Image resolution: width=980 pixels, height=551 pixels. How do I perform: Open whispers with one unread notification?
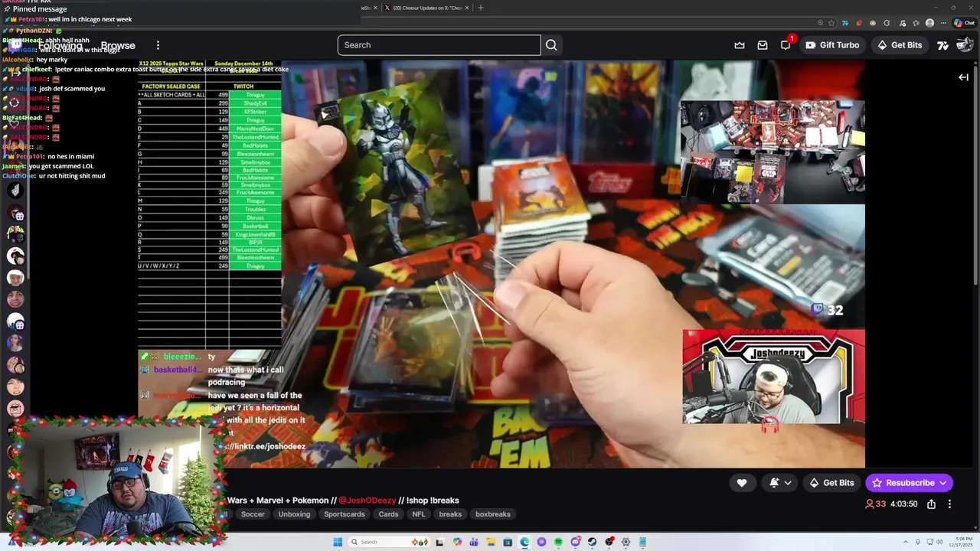[786, 44]
